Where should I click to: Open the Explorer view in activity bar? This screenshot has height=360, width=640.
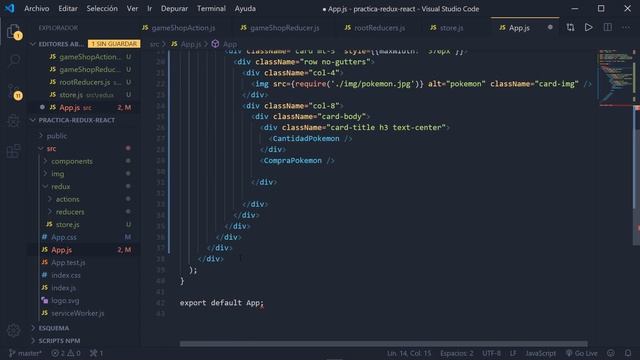click(x=13, y=31)
